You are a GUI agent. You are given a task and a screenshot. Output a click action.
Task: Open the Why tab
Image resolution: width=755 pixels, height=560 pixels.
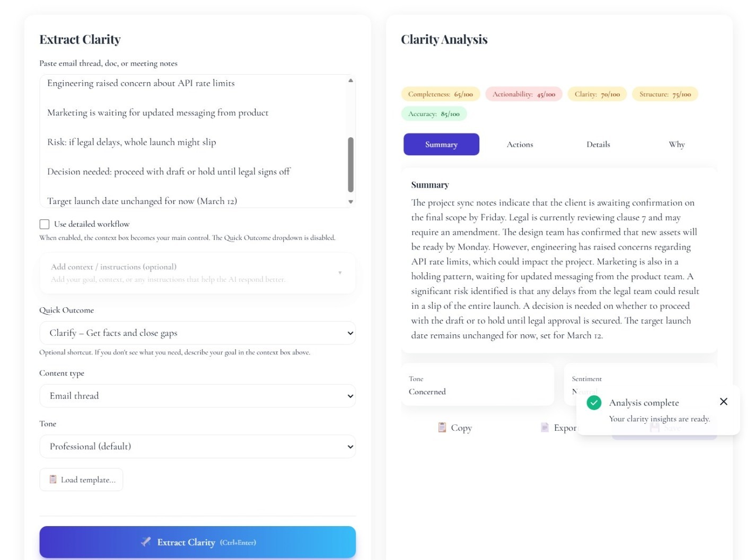(677, 144)
